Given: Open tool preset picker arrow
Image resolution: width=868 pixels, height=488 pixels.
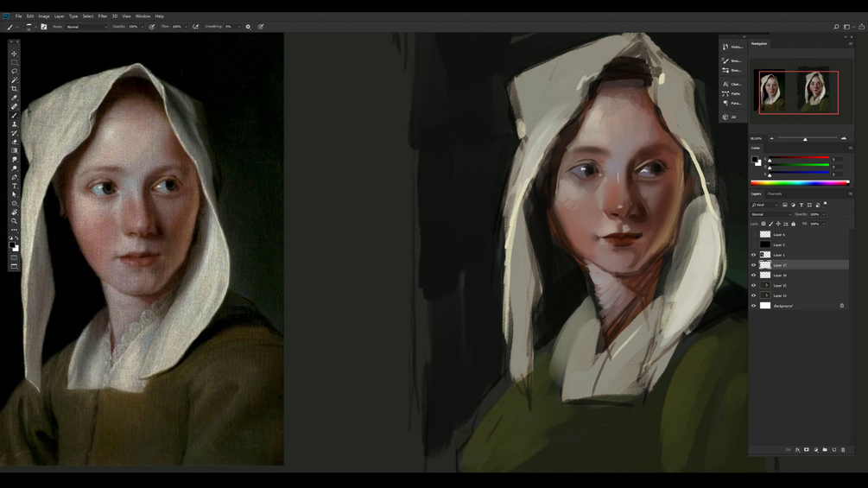Looking at the screenshot, I should pos(17,27).
